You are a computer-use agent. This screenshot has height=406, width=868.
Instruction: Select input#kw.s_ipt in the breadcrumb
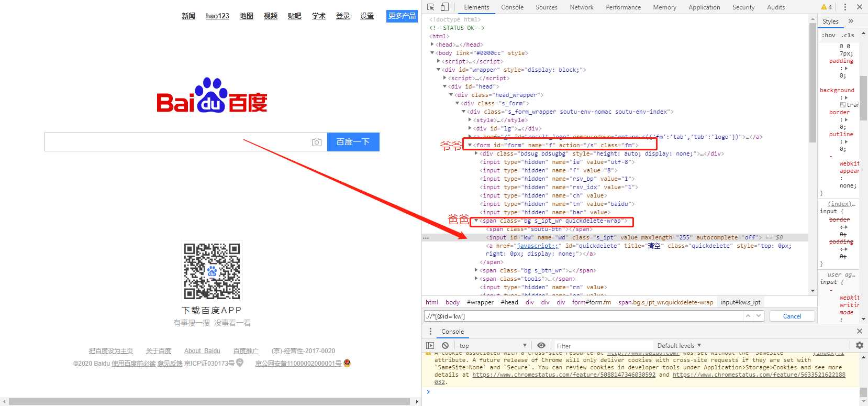[x=740, y=302]
